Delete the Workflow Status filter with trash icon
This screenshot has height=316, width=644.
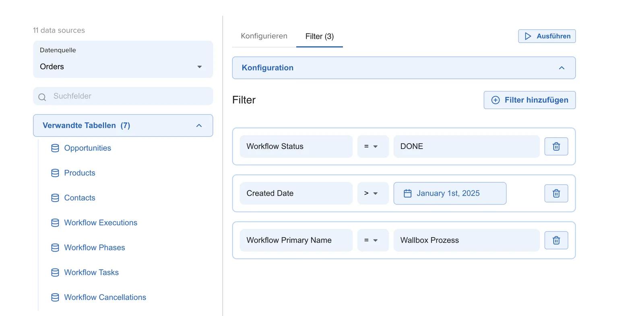[x=556, y=147]
